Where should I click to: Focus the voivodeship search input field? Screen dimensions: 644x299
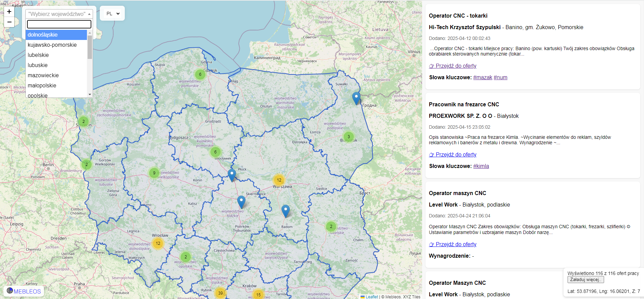(x=59, y=24)
